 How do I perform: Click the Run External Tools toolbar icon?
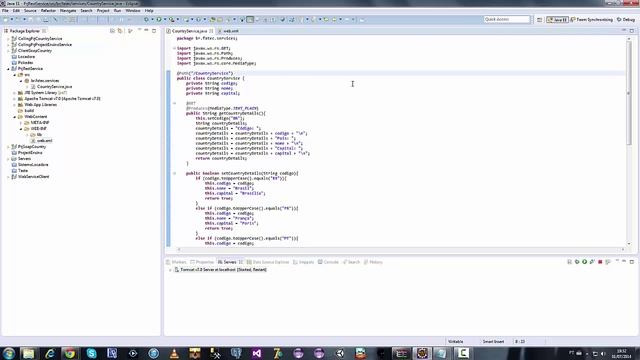172,19
